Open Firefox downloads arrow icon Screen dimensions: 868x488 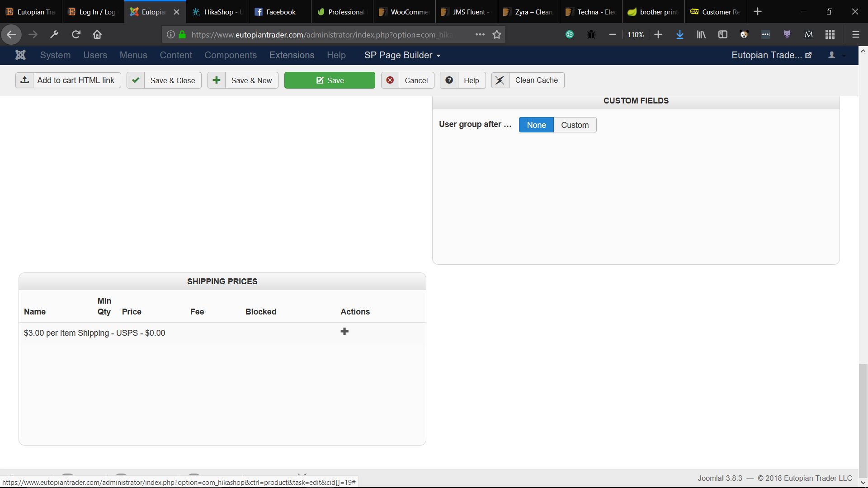tap(679, 34)
